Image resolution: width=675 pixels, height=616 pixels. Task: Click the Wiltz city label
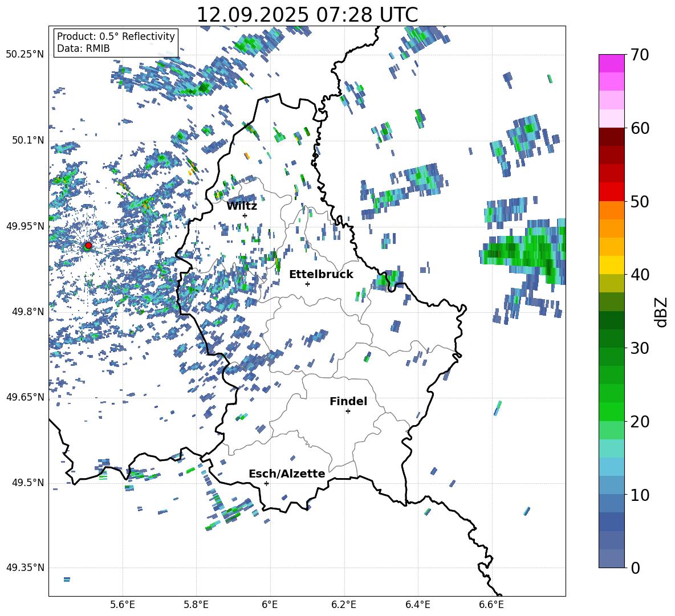click(242, 206)
